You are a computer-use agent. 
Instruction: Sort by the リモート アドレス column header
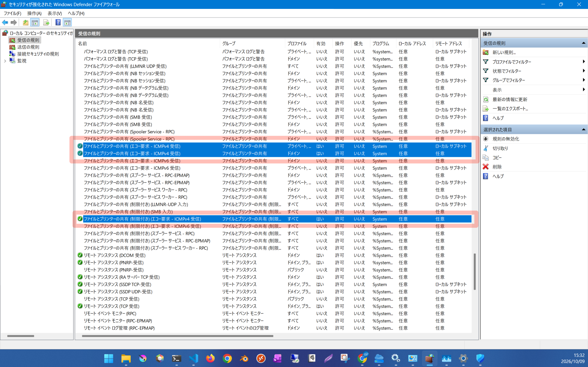[x=451, y=44]
